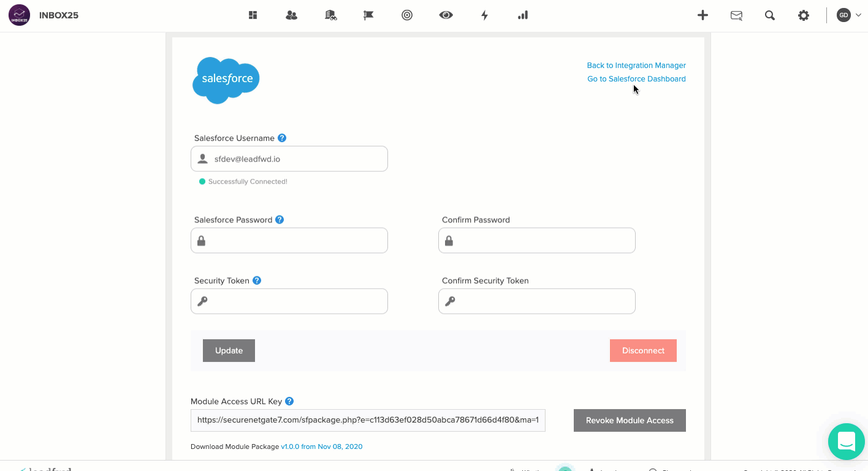Open the settings gear icon

(x=803, y=15)
